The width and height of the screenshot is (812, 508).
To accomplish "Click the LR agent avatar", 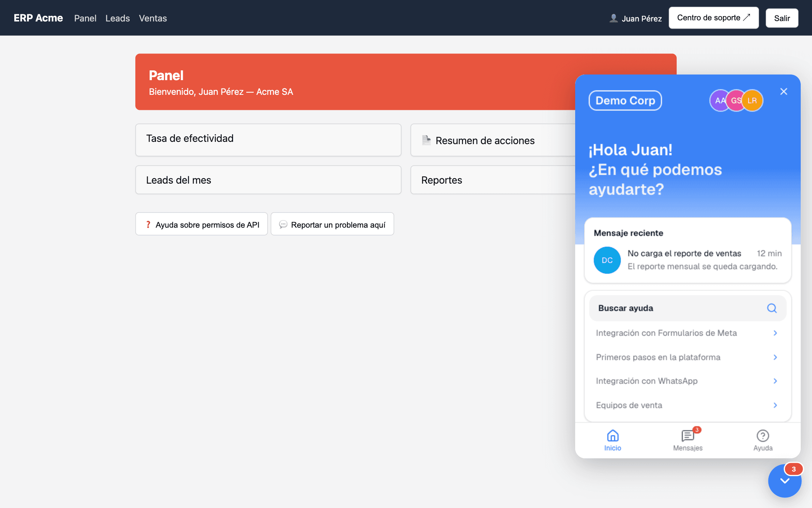I will (x=752, y=100).
